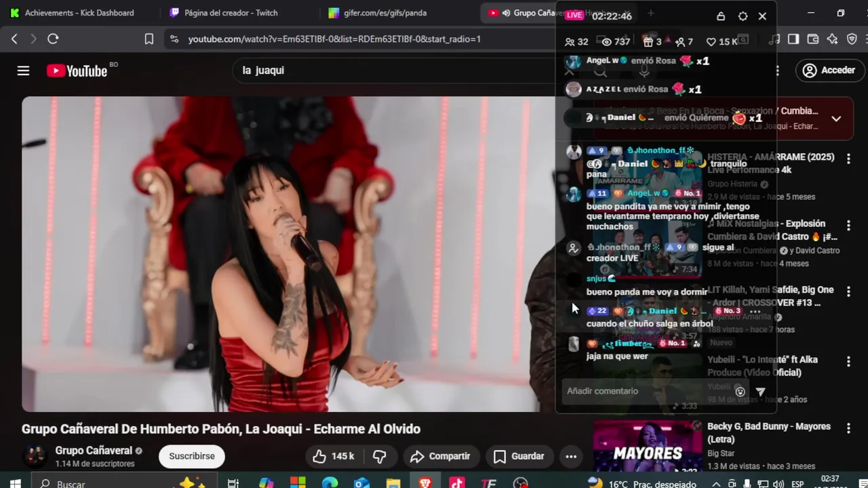This screenshot has width=868, height=488.
Task: Toggle Brave sidebar panel icon
Action: click(x=793, y=39)
